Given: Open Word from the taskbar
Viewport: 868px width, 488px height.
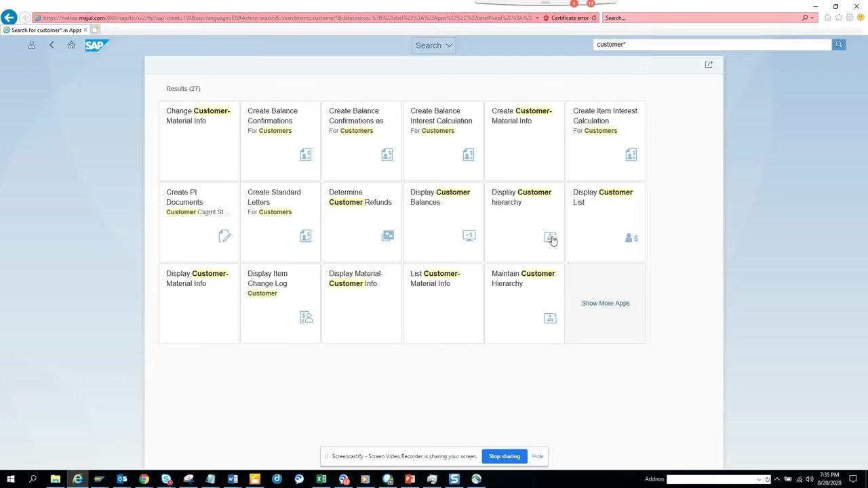Looking at the screenshot, I should point(233,479).
